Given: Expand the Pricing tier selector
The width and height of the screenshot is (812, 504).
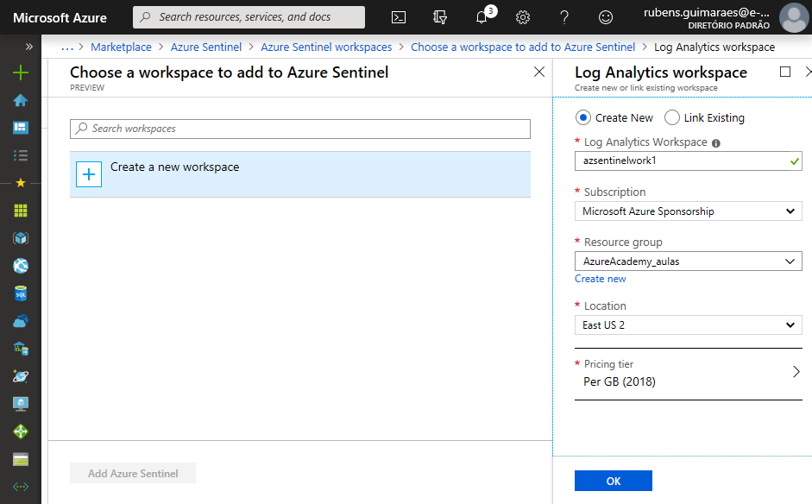Looking at the screenshot, I should pyautogui.click(x=688, y=373).
